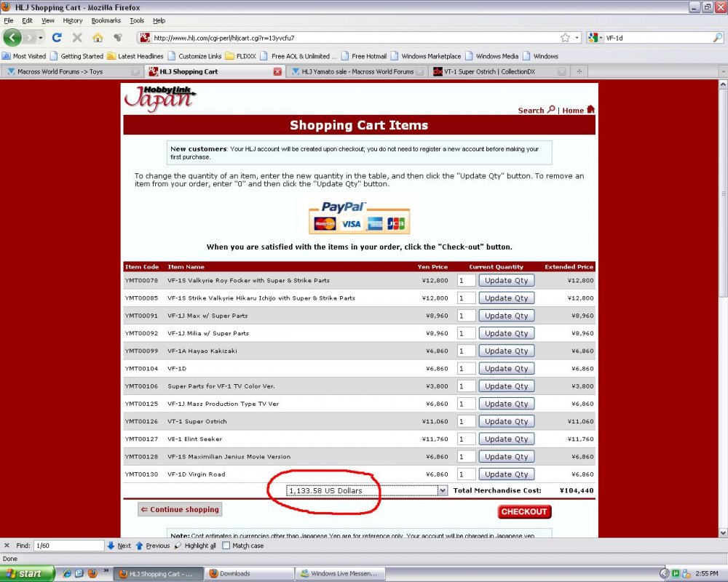Find Next with the down arrow

(119, 546)
